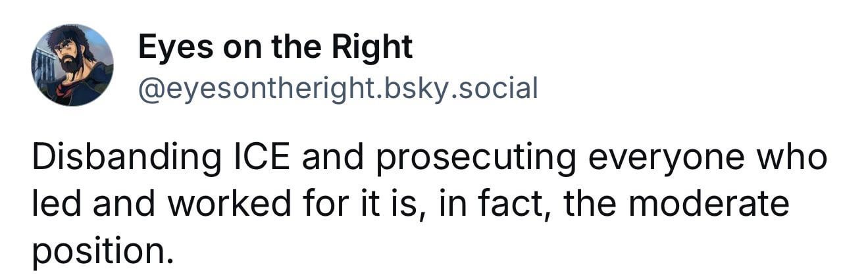The width and height of the screenshot is (868, 277).
Task: Click the building in the avatar background
Action: (x=43, y=66)
